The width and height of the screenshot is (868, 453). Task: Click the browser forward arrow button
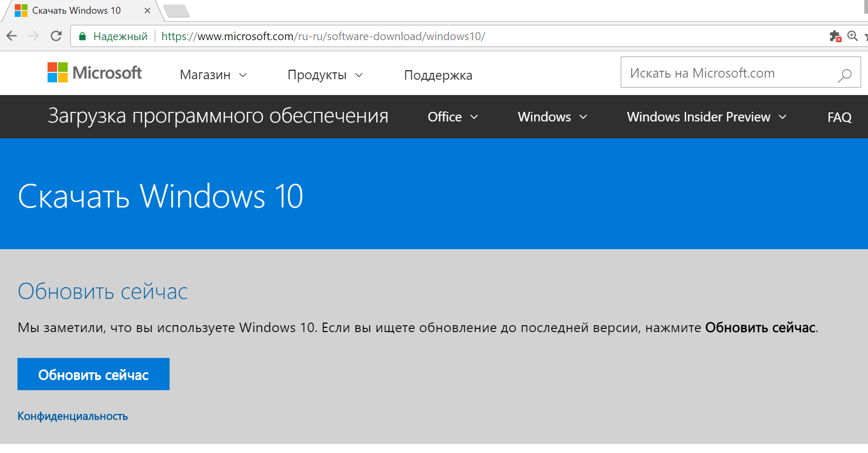tap(34, 36)
